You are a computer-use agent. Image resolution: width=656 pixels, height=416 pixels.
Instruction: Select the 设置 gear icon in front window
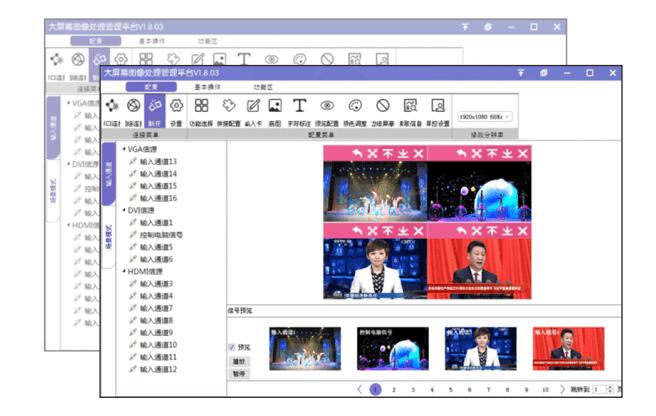176,106
